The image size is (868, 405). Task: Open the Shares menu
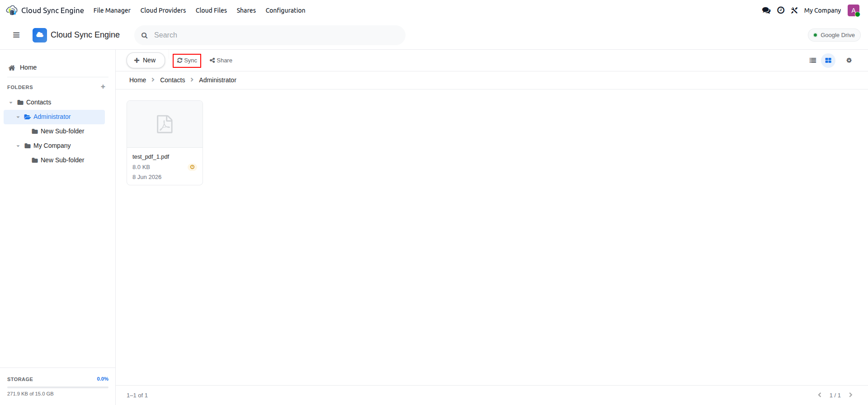(246, 10)
